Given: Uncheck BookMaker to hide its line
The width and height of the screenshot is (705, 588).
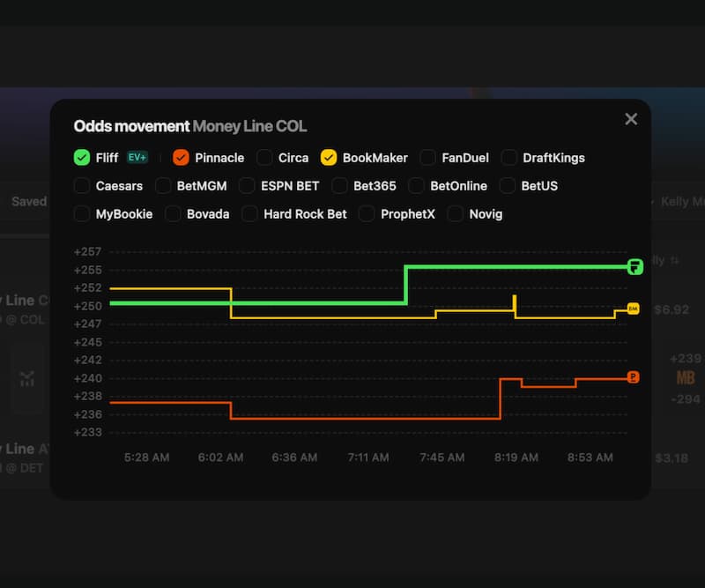Looking at the screenshot, I should point(329,157).
